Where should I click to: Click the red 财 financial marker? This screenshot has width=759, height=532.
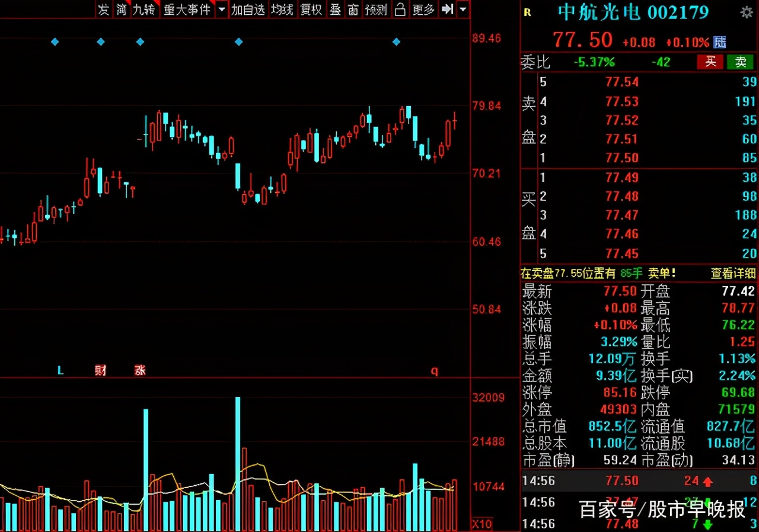(x=100, y=371)
